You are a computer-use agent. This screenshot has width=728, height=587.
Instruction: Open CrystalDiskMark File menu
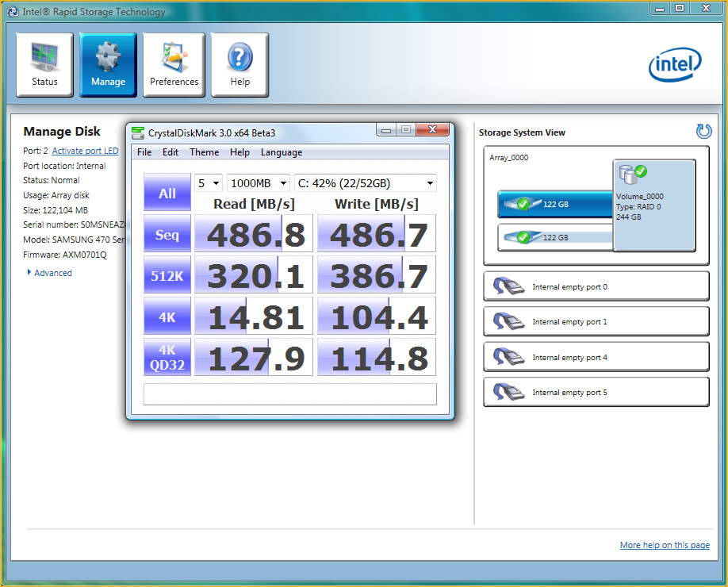144,152
